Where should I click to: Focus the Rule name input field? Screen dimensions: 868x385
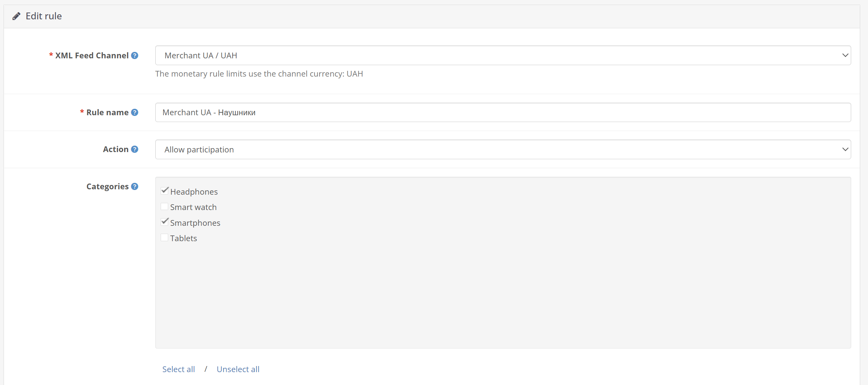(x=503, y=112)
